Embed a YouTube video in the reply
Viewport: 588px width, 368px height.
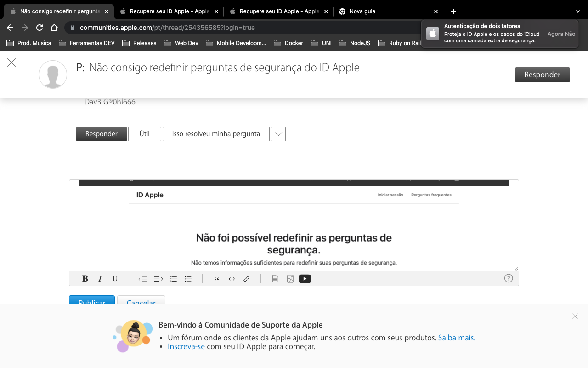(x=305, y=279)
